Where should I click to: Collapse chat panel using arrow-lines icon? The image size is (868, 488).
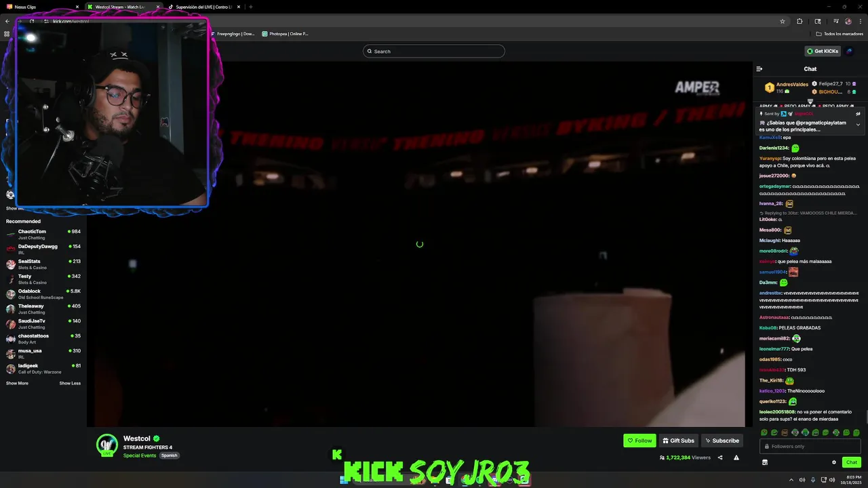point(759,68)
